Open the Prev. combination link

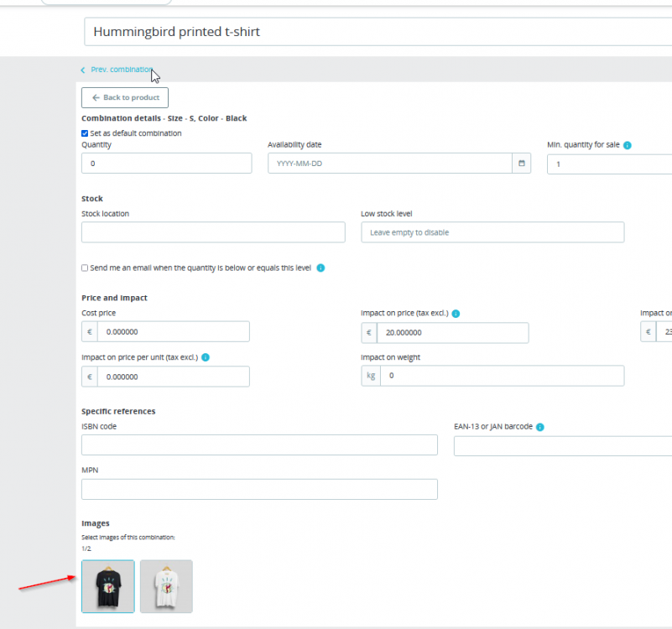tap(122, 70)
